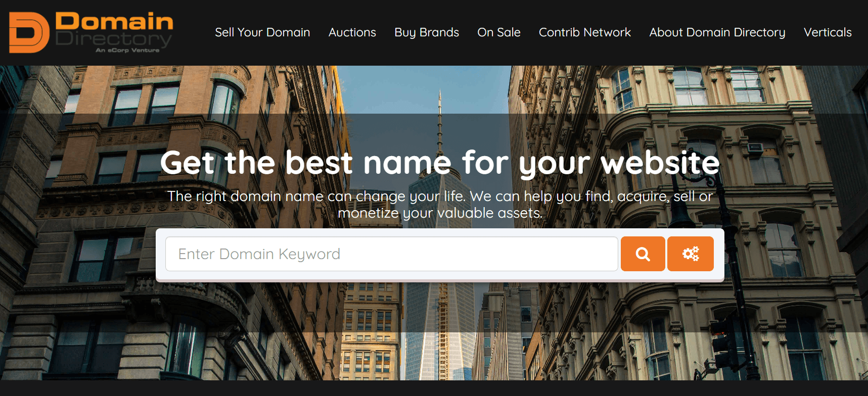This screenshot has height=396, width=868.
Task: Visit the Contrib Network link
Action: pos(585,32)
